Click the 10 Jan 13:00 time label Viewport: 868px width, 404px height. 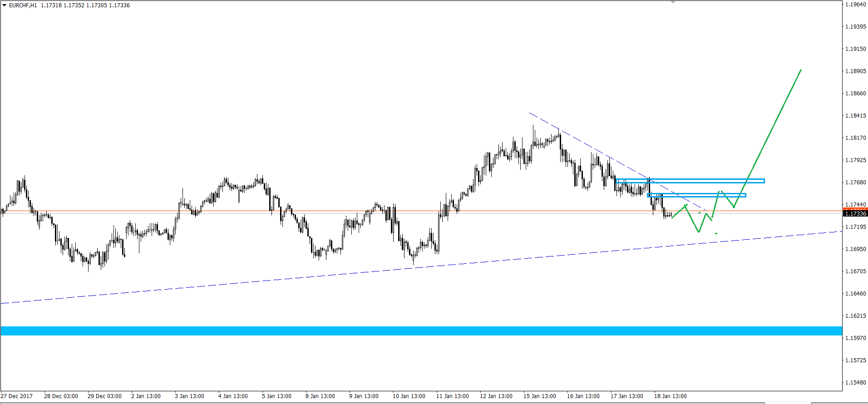[409, 396]
